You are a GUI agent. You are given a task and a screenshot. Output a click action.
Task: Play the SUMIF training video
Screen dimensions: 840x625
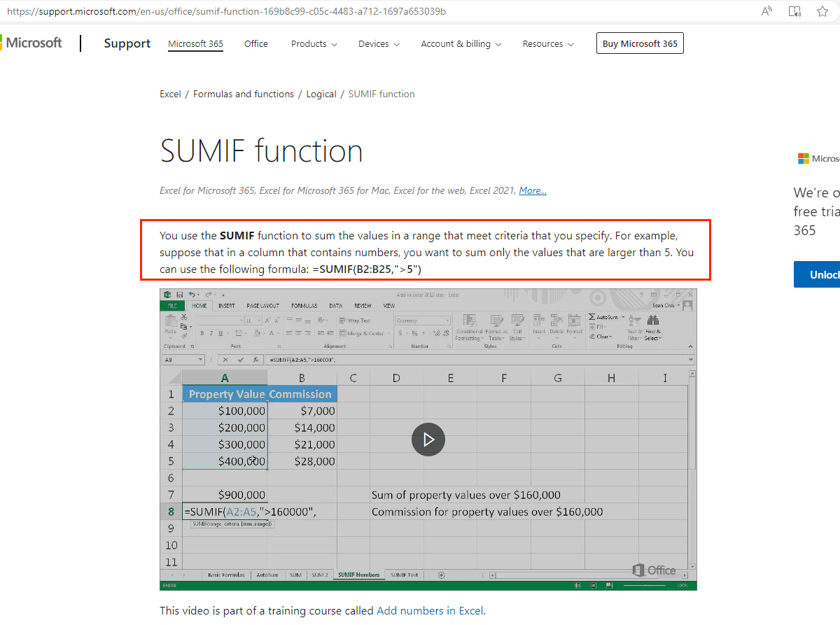tap(428, 439)
